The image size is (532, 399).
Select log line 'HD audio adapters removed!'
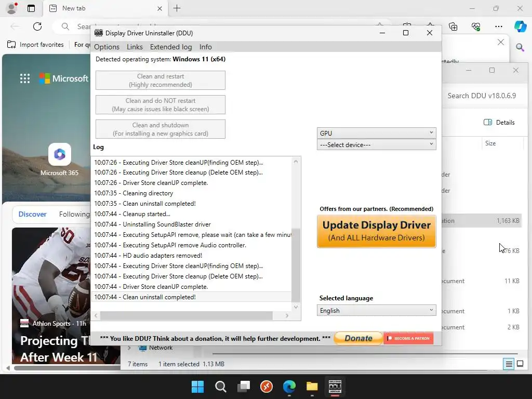click(x=191, y=256)
